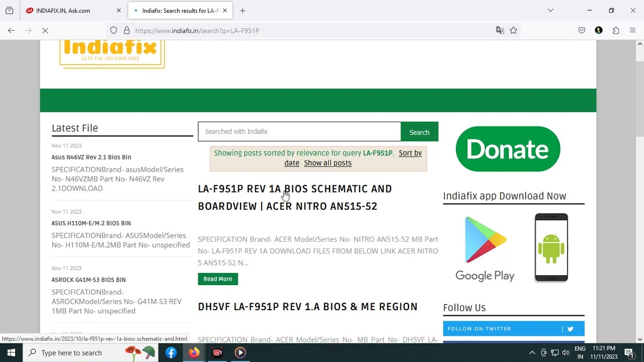Click the Follow on Twitter button
Screen dimensions: 644x362
click(513, 329)
